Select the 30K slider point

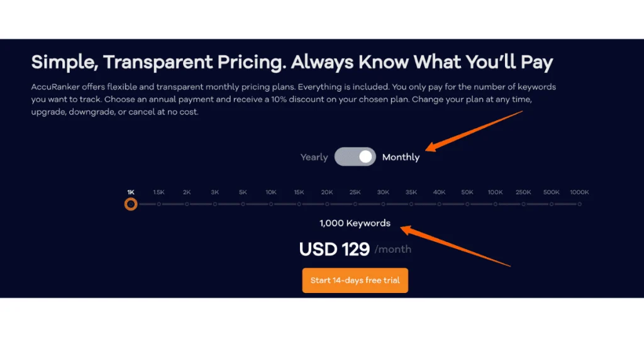383,204
